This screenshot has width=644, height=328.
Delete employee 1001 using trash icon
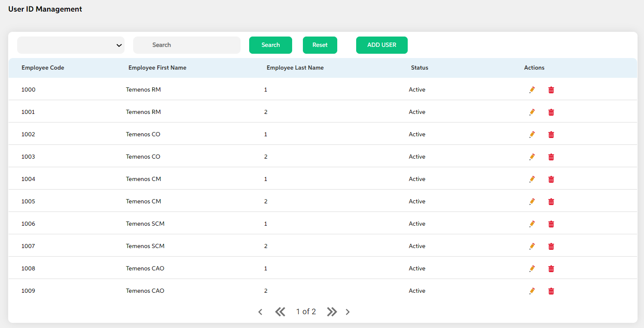click(x=551, y=112)
